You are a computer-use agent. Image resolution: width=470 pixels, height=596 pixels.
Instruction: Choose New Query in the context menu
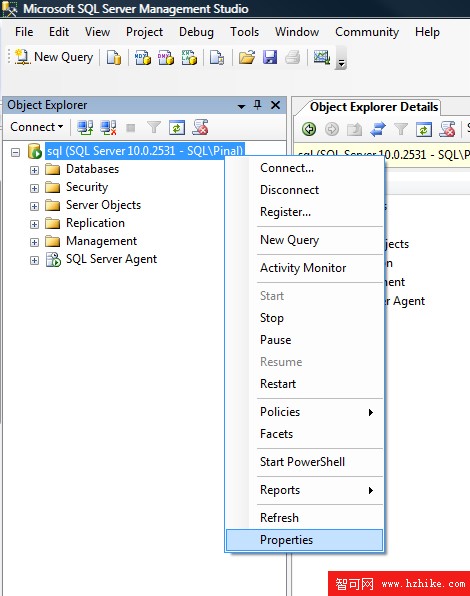click(304, 240)
